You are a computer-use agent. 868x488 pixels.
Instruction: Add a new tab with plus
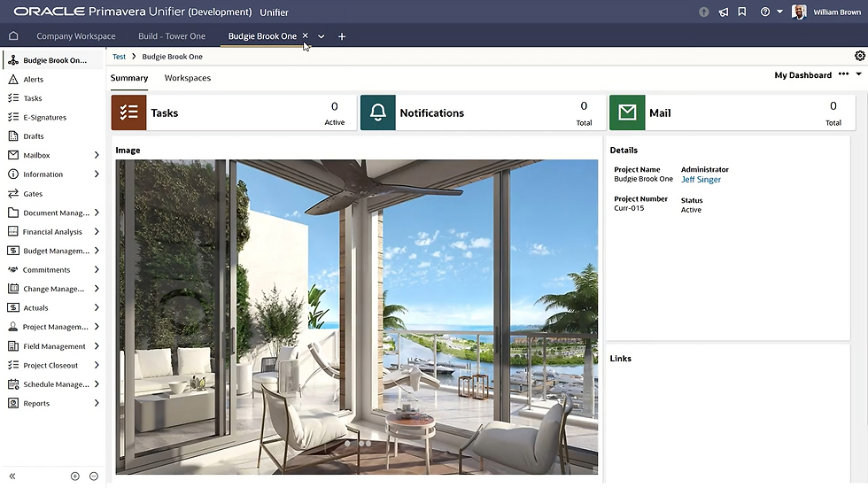(x=342, y=36)
